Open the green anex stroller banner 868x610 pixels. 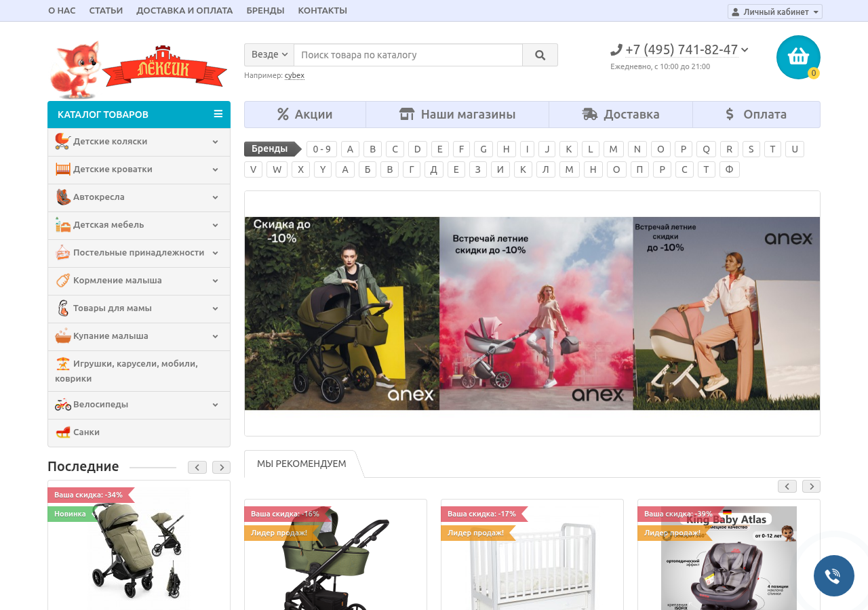[342, 313]
